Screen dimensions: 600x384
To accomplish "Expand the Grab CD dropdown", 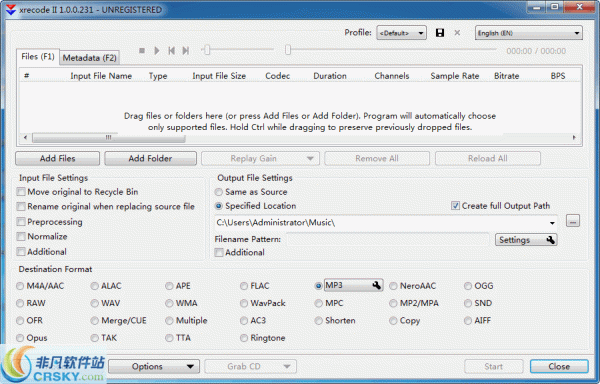I will [x=287, y=366].
